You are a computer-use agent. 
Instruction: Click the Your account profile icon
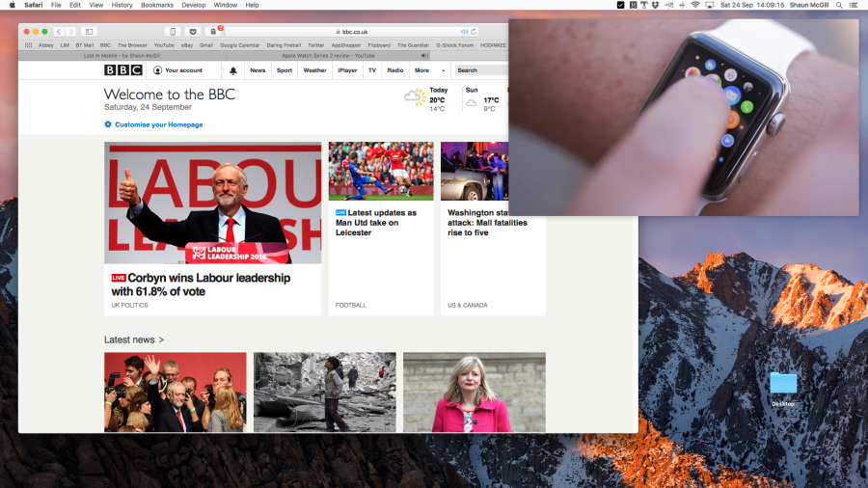158,70
